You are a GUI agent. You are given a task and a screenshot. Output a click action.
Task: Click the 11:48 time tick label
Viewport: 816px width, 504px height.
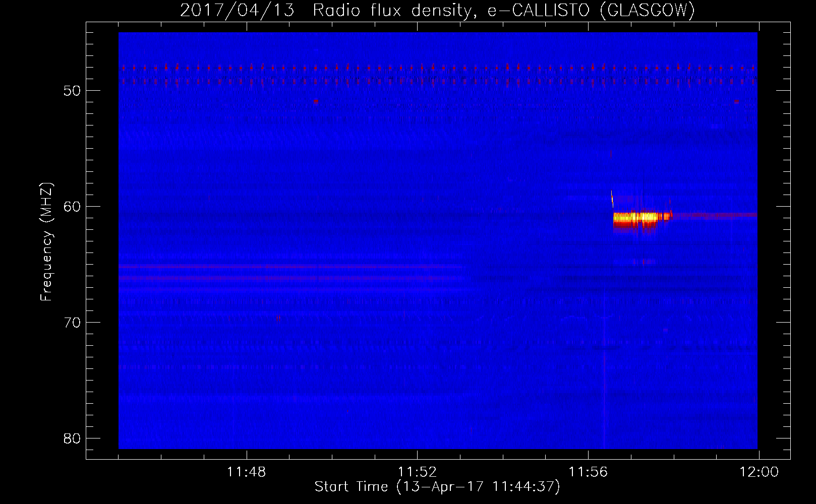(x=246, y=472)
